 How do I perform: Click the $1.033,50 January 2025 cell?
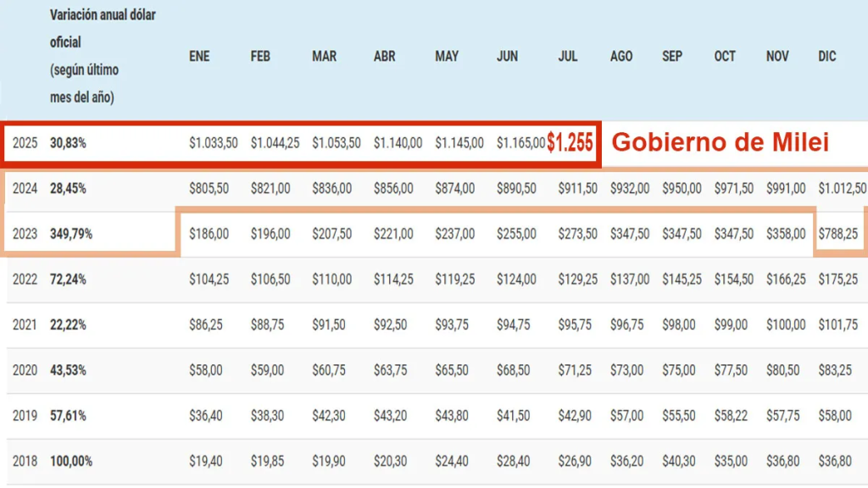[x=214, y=144]
